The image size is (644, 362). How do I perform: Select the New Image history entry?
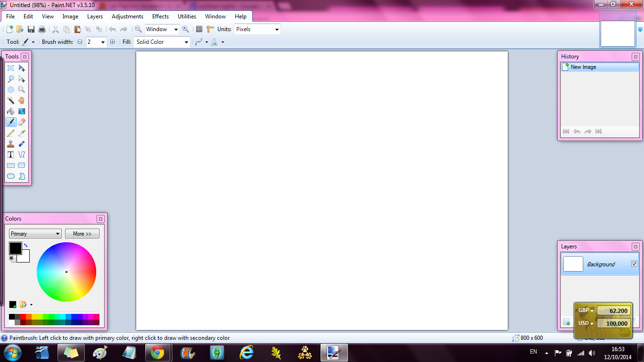coord(600,67)
